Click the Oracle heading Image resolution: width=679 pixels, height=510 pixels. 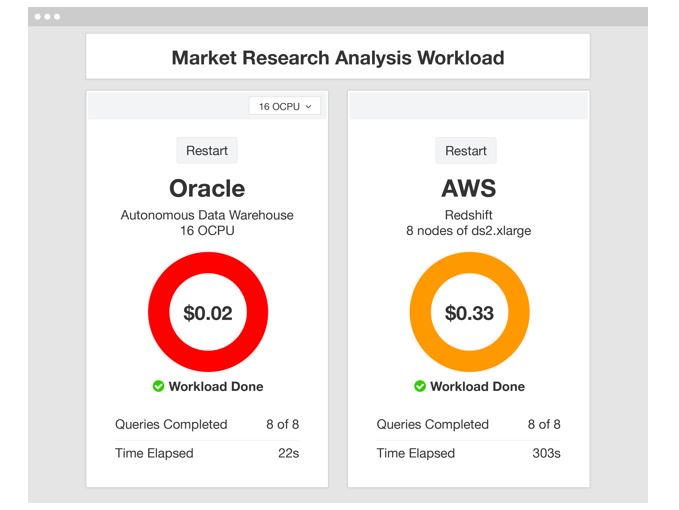[x=207, y=188]
